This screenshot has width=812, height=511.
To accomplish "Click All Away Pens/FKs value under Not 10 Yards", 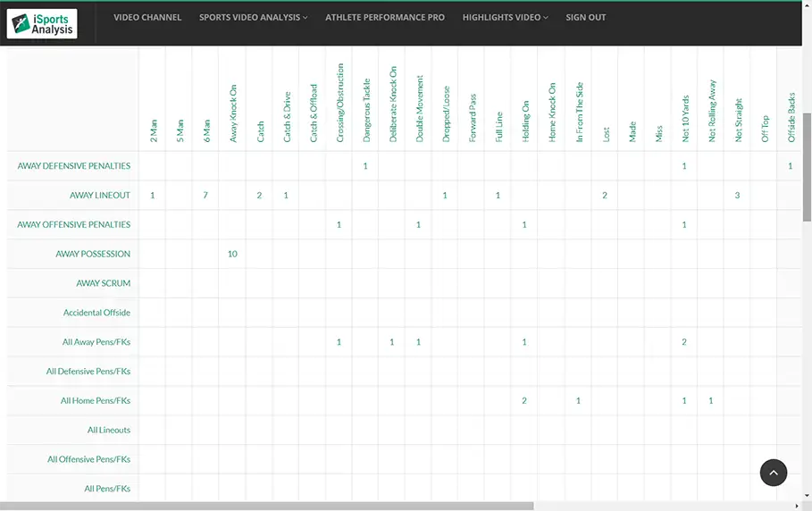I will click(x=684, y=342).
